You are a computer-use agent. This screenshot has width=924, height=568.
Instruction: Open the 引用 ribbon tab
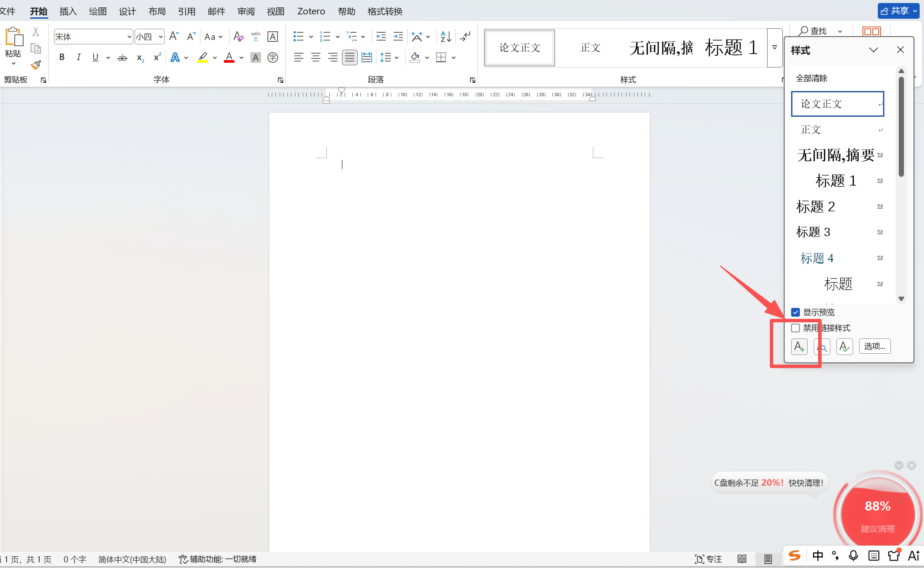pos(186,11)
